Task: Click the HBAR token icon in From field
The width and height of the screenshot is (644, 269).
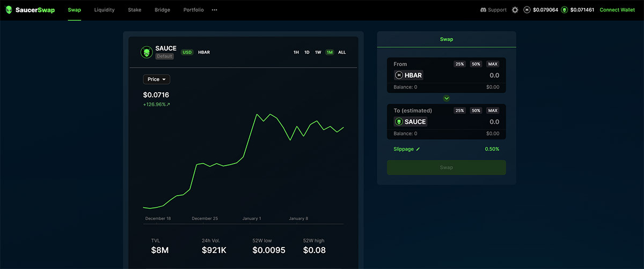Action: [399, 76]
